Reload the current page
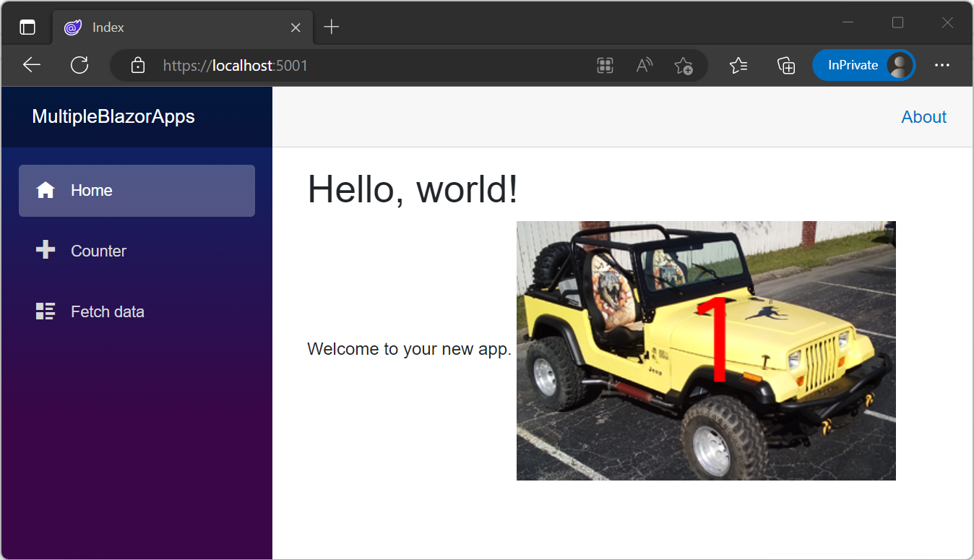The height and width of the screenshot is (560, 974). coord(79,65)
